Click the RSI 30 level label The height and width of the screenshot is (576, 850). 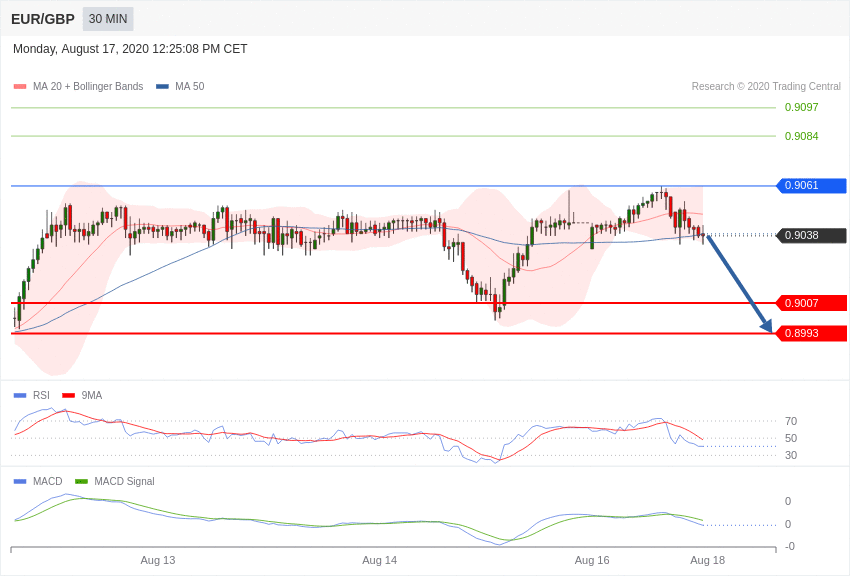[x=791, y=455]
